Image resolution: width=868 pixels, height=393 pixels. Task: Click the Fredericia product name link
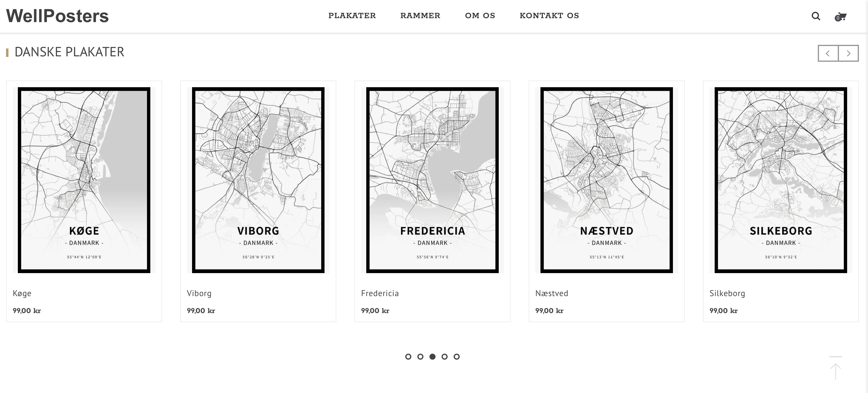point(380,293)
